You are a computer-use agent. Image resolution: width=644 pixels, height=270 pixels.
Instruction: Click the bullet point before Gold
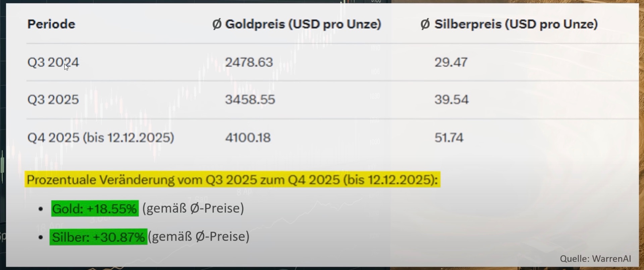click(x=41, y=209)
